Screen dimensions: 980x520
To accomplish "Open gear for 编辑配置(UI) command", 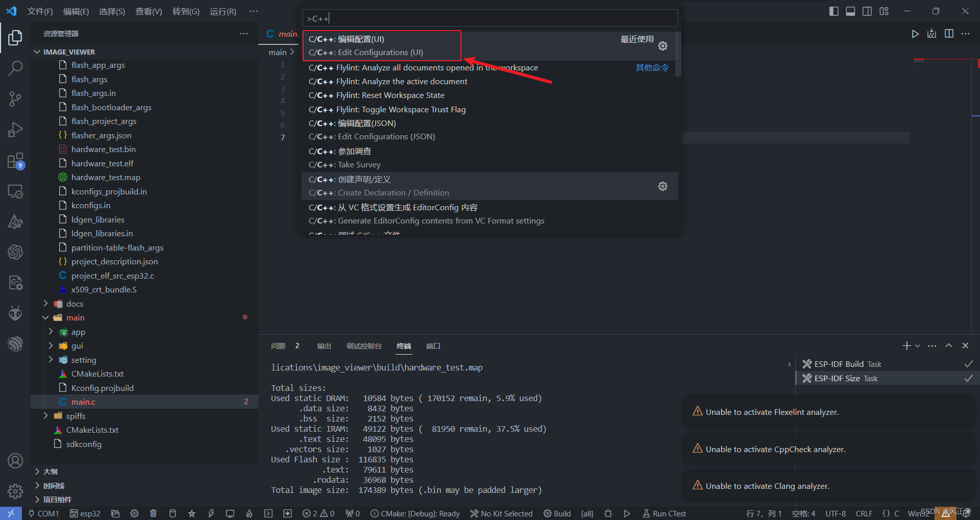I will 663,46.
